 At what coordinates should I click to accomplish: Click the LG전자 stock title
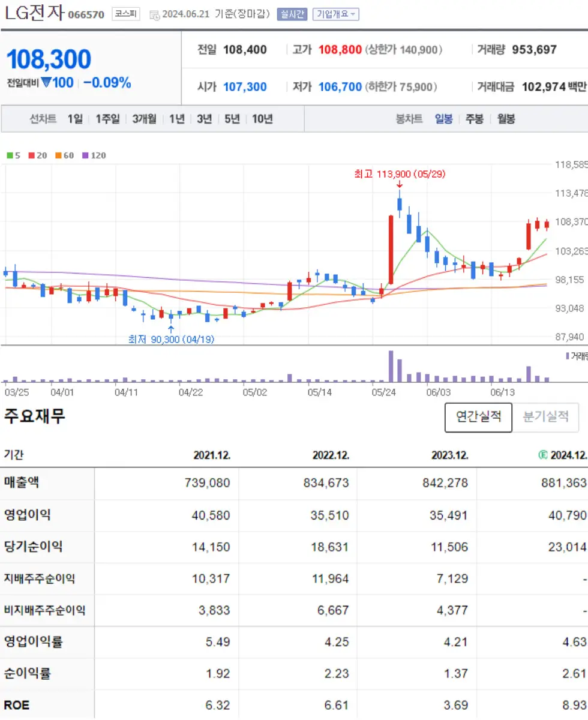pos(34,13)
